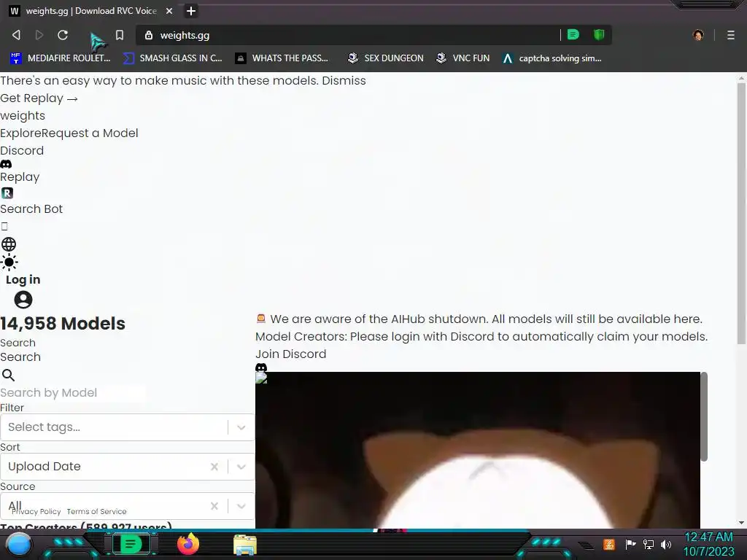747x560 pixels.
Task: Open the green chat taskbar app
Action: (x=130, y=544)
